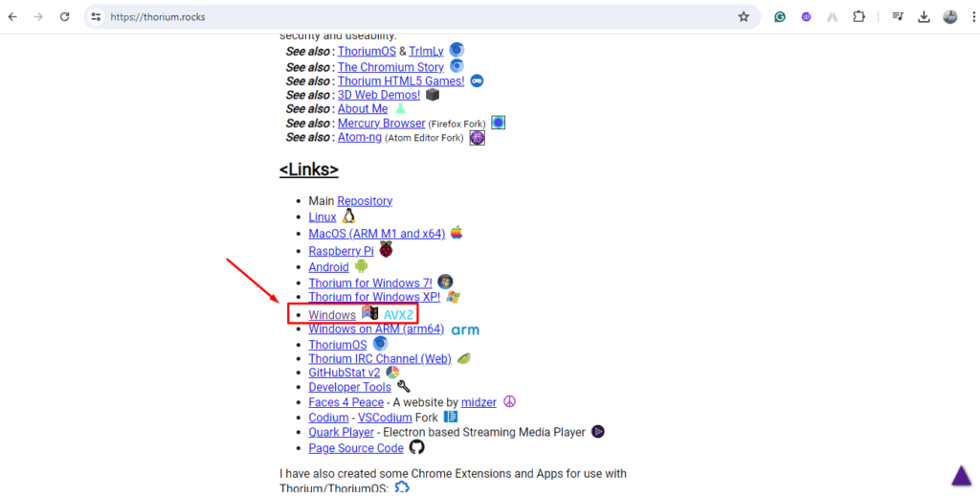The image size is (980, 498).
Task: Click the Mercury Browser logo icon
Action: (x=498, y=123)
